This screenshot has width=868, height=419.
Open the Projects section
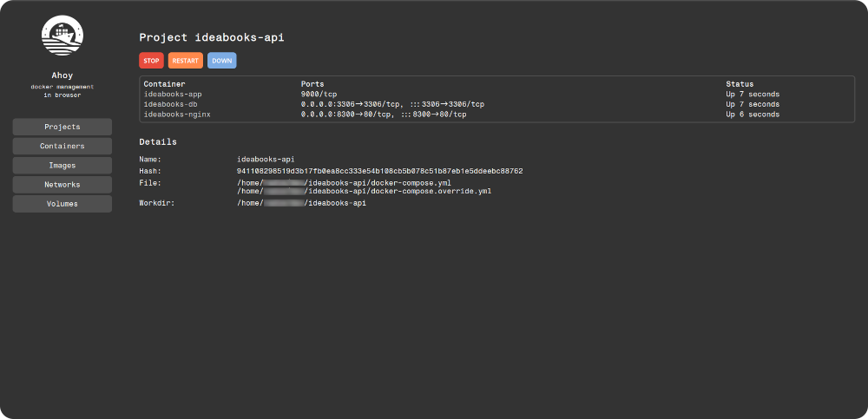[x=62, y=127]
